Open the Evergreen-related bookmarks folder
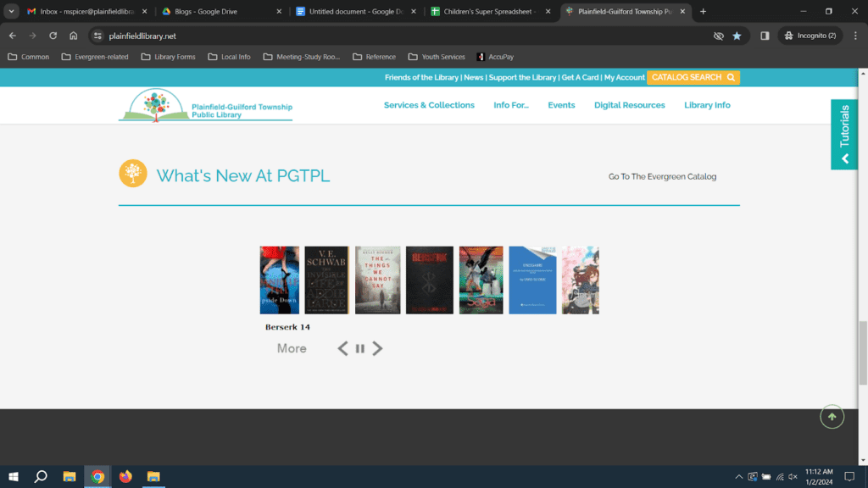The image size is (868, 488). click(x=95, y=57)
